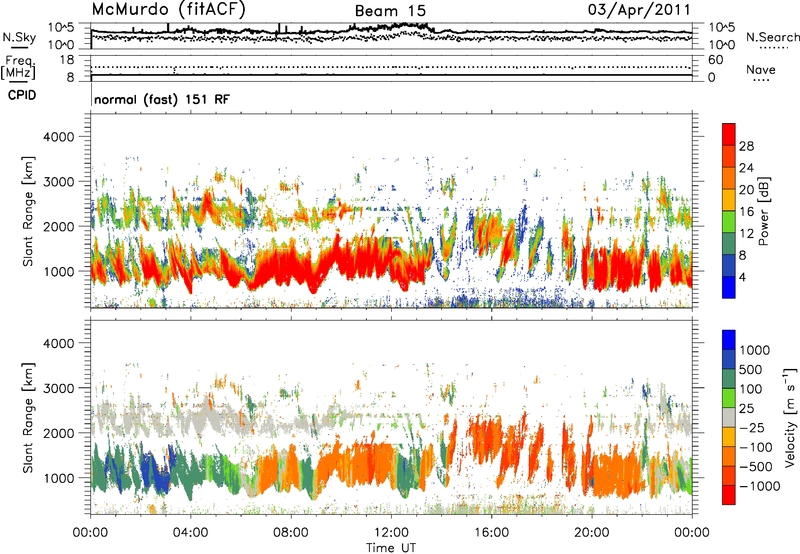800x554 pixels.
Task: Click the date "03/Apr/2011"
Action: point(639,9)
